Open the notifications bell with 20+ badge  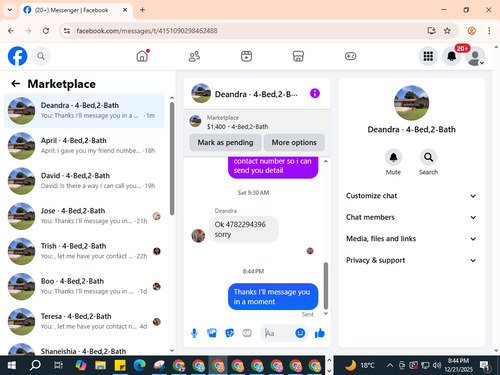[452, 56]
